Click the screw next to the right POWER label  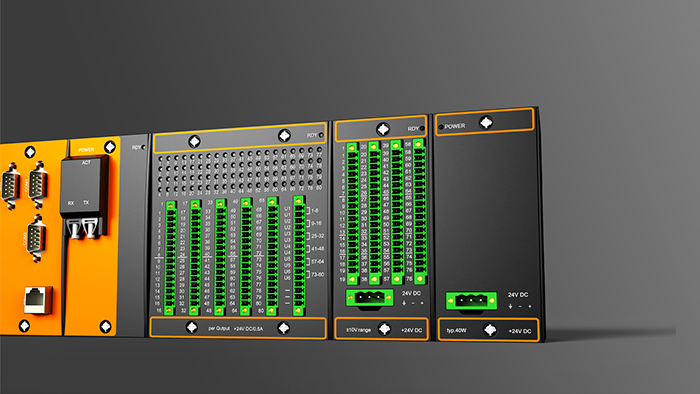[x=486, y=122]
